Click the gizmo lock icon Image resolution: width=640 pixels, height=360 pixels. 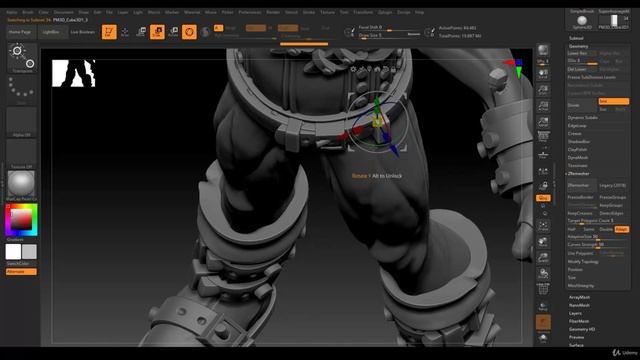[x=393, y=69]
